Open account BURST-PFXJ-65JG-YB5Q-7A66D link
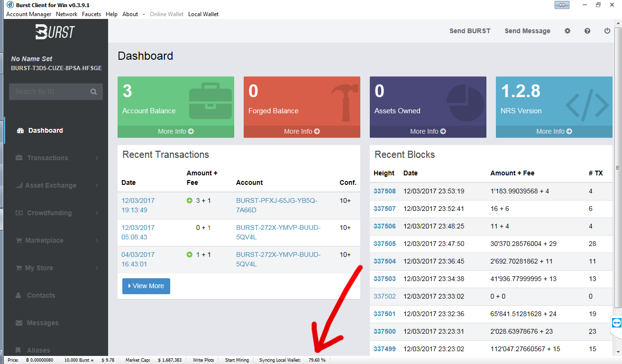 (277, 205)
